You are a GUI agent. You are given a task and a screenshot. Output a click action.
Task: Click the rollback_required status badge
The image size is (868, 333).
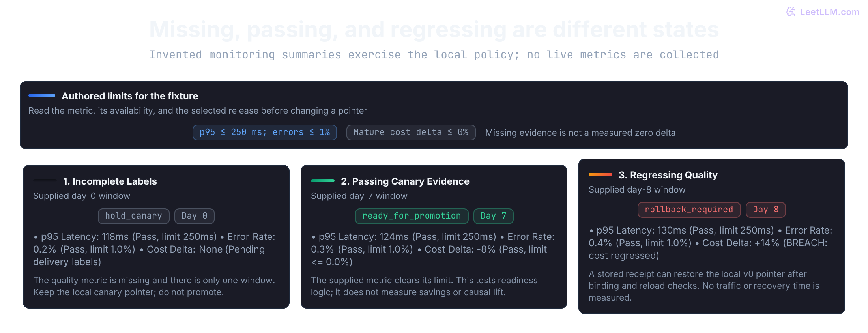689,210
